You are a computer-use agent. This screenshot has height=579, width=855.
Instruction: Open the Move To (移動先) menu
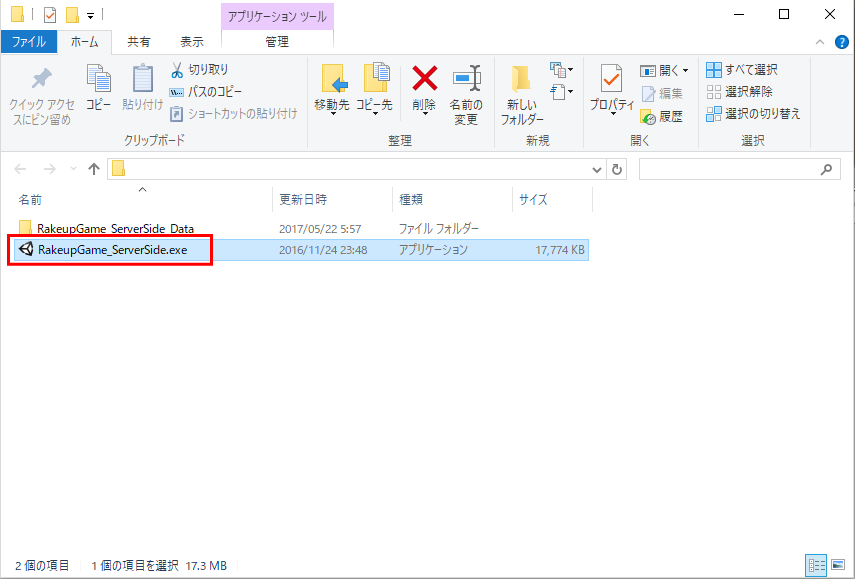[332, 90]
